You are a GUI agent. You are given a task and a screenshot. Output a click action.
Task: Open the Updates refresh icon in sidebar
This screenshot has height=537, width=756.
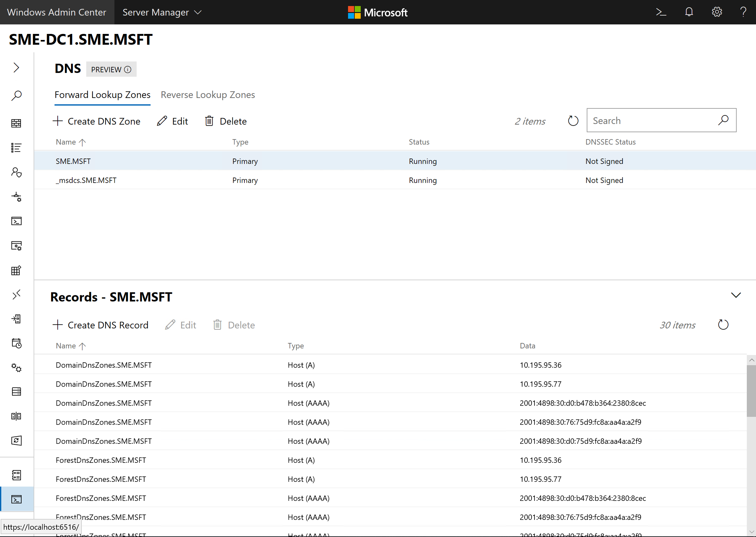tap(16, 441)
